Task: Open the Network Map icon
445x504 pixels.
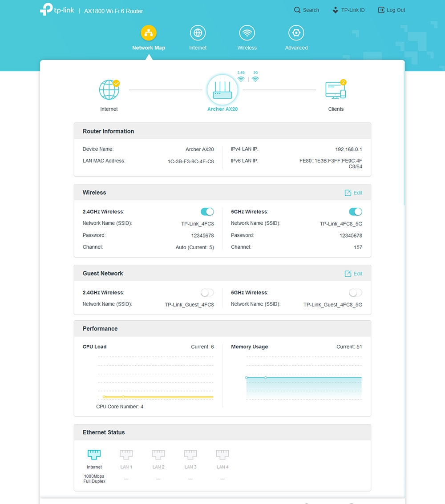Action: pos(149,33)
